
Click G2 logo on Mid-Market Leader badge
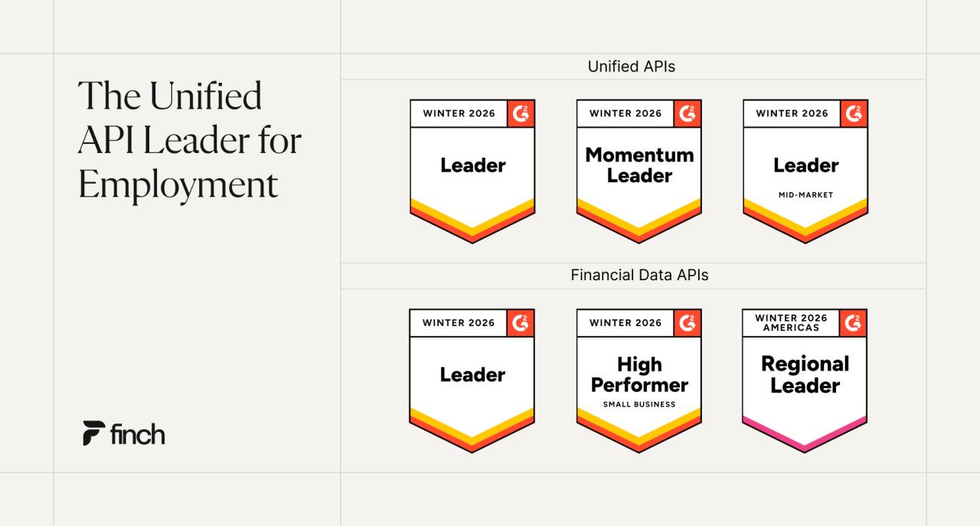854,113
